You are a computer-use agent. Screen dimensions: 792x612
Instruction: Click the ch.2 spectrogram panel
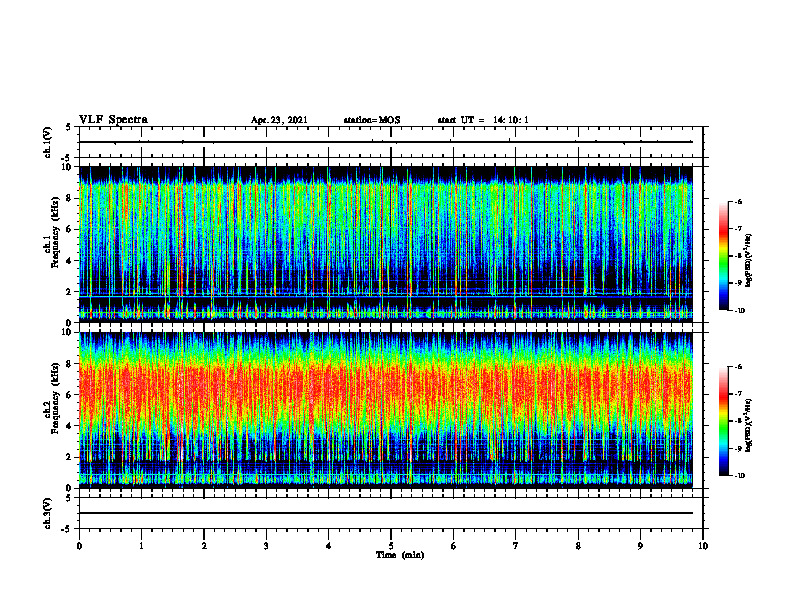click(x=385, y=410)
